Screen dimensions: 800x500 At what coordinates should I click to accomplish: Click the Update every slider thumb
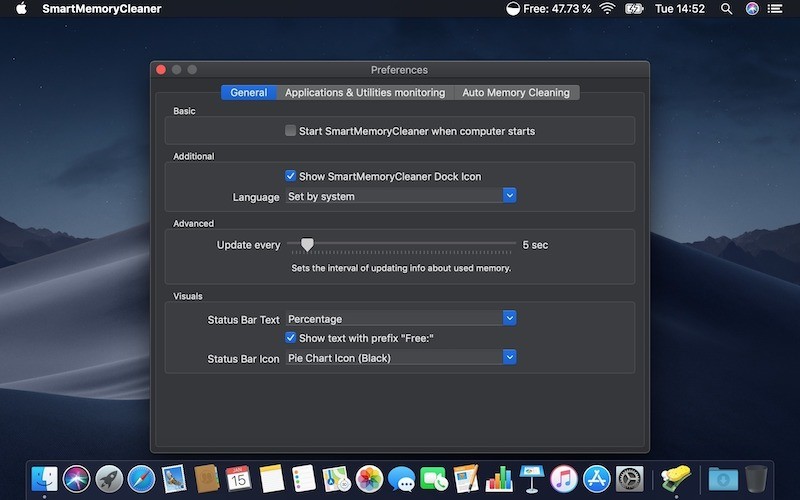tap(307, 245)
